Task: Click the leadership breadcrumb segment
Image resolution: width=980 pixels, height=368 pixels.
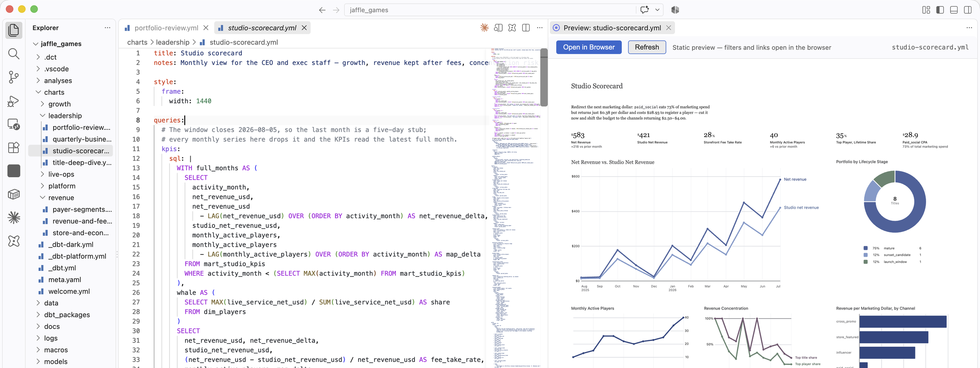Action: coord(173,42)
